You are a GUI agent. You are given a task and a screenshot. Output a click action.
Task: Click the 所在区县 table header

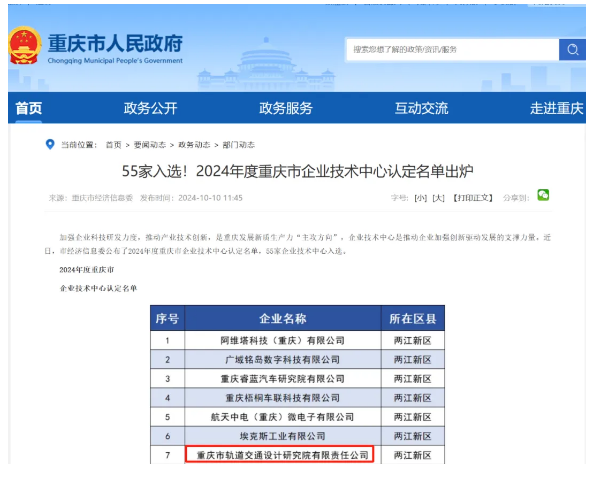click(413, 319)
